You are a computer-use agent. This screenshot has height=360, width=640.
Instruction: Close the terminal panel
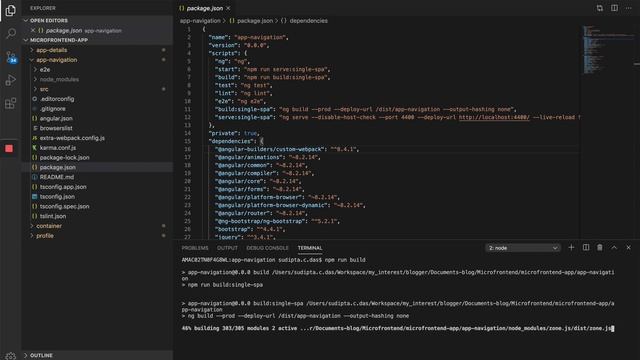click(x=629, y=247)
